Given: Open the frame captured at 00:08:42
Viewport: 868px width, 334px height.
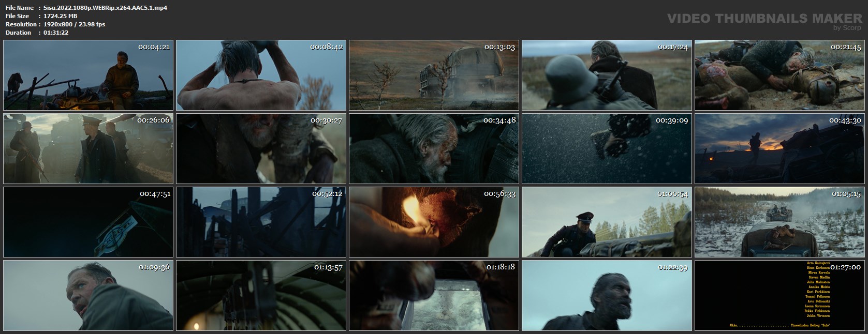Looking at the screenshot, I should 261,75.
